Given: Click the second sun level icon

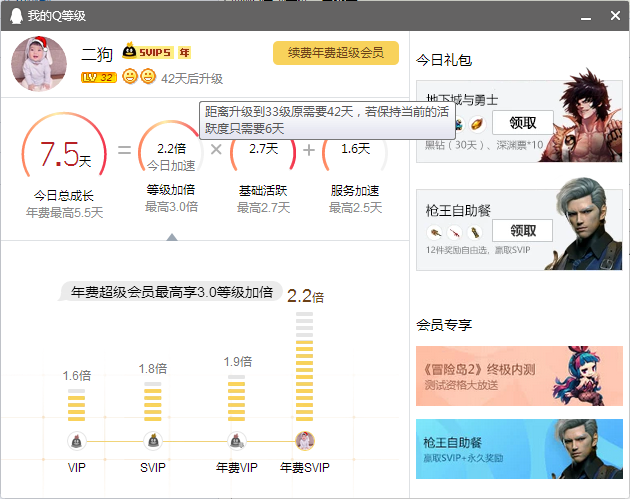Looking at the screenshot, I should click(x=148, y=76).
